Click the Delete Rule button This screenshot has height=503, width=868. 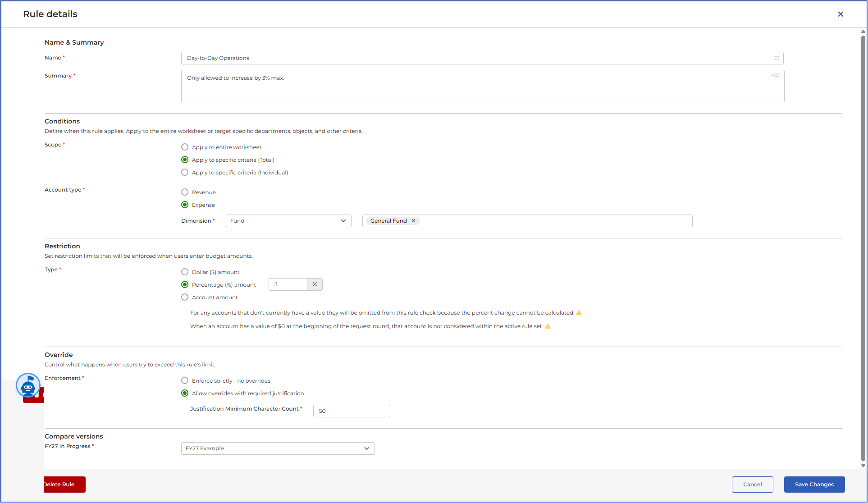(65, 485)
